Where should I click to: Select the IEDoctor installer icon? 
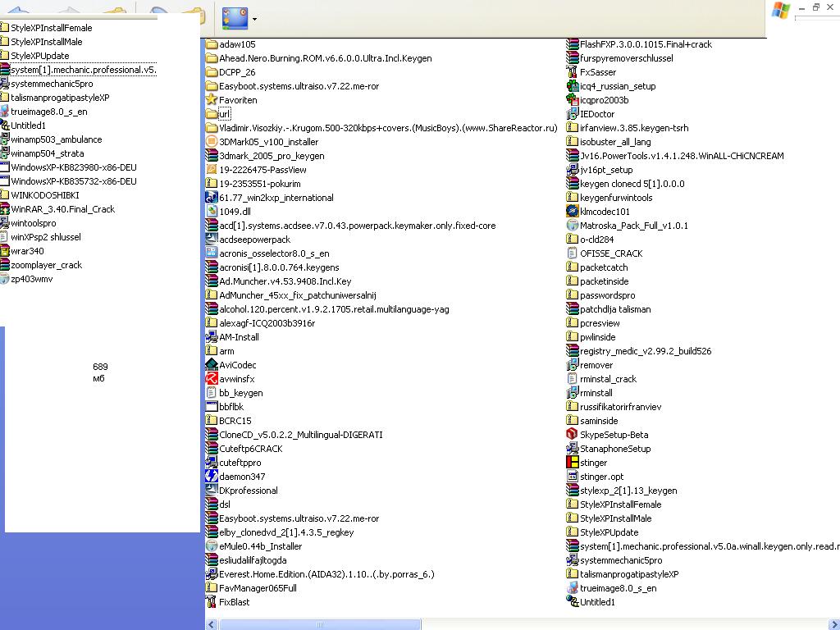point(572,113)
